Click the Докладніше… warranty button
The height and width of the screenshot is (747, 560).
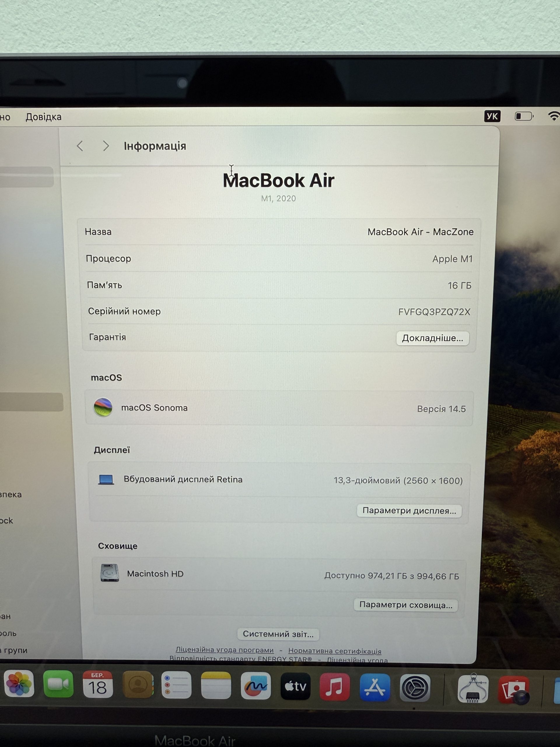pyautogui.click(x=433, y=338)
